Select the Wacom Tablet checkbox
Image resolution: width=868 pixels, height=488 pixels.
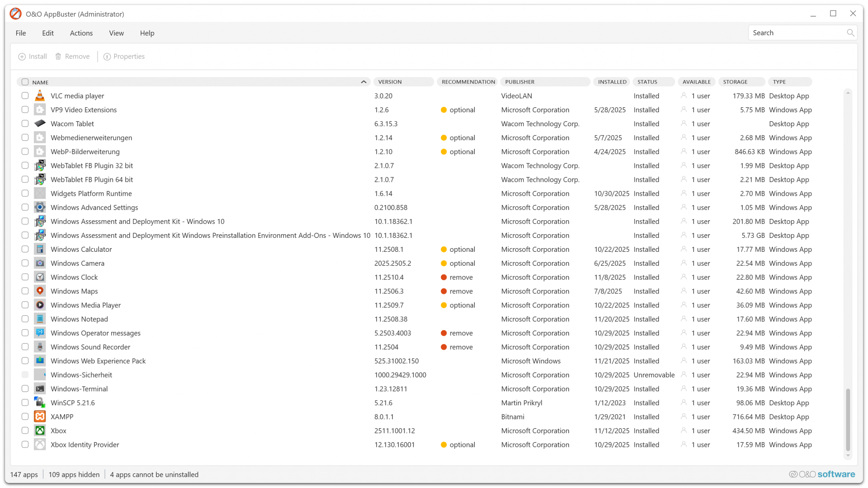[25, 124]
